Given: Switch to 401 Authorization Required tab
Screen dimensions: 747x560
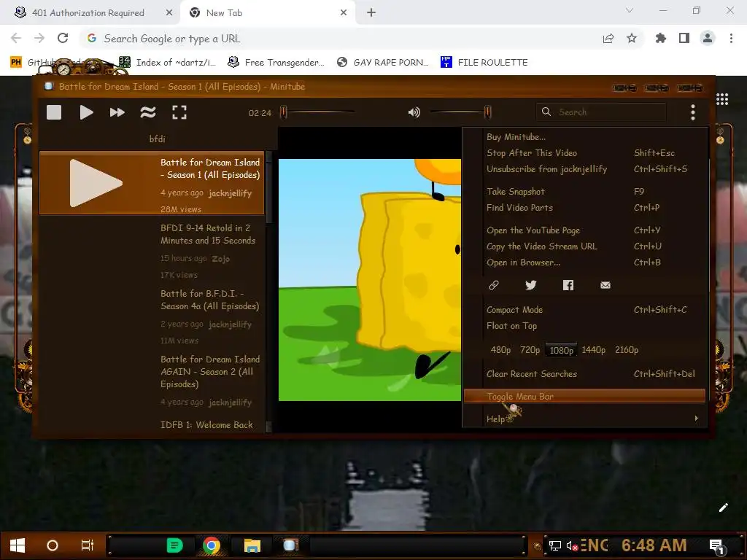Looking at the screenshot, I should (x=90, y=13).
